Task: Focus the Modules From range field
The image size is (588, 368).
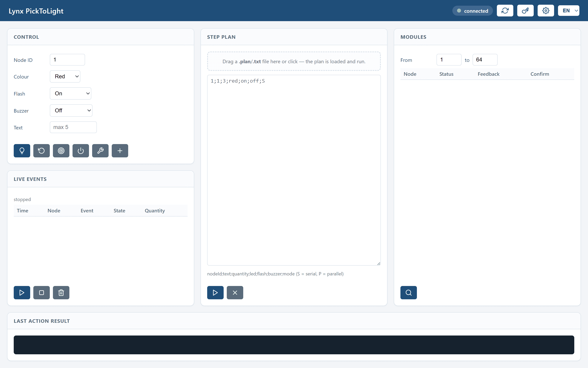Action: pyautogui.click(x=449, y=60)
